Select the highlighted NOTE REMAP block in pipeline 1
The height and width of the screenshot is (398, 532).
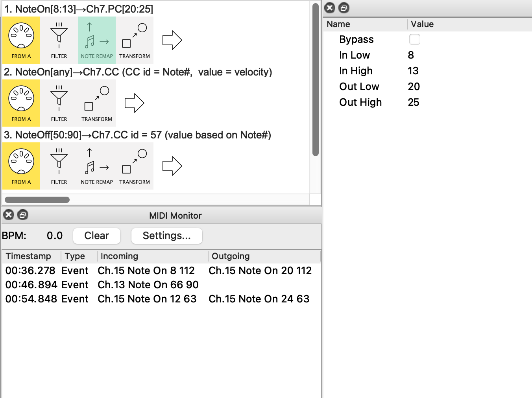tap(97, 40)
